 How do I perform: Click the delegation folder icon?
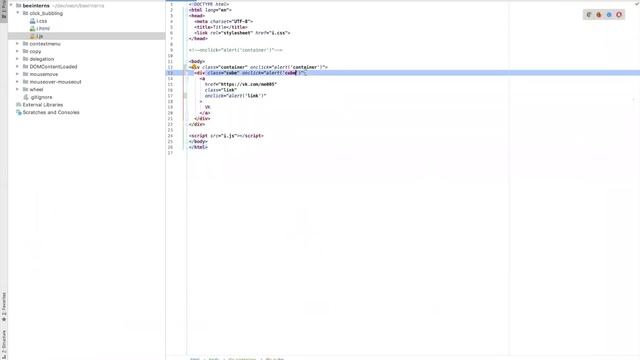pos(25,59)
